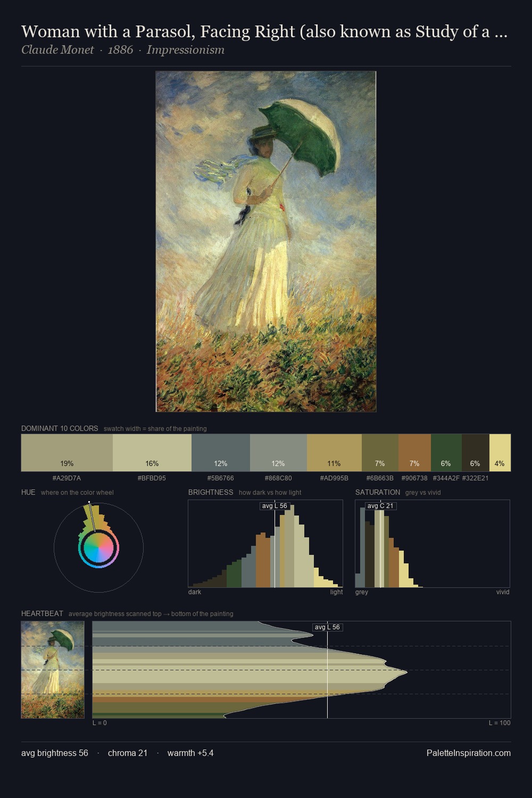The image size is (532, 798).
Task: Click the 'light' axis label
Action: 337,592
